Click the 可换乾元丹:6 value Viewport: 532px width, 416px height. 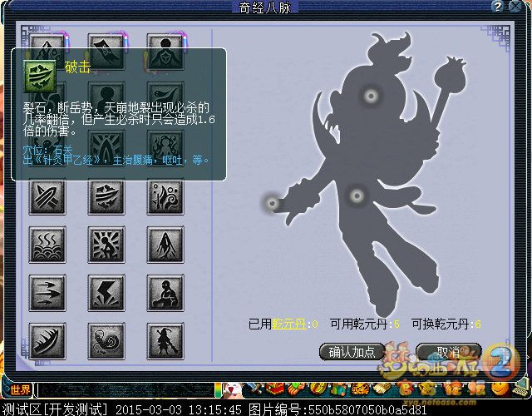[x=477, y=324]
